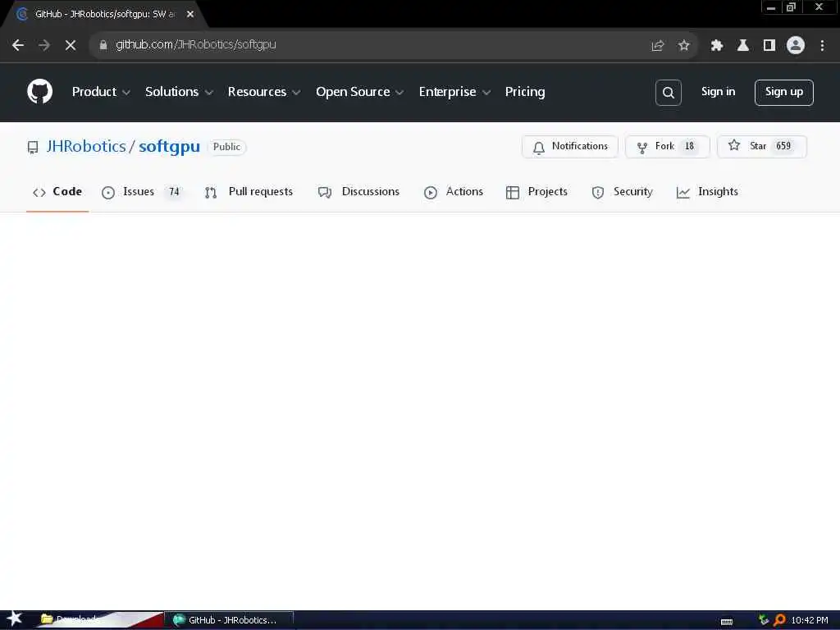The image size is (840, 630).
Task: Click the lock icon in address bar
Action: tap(103, 45)
